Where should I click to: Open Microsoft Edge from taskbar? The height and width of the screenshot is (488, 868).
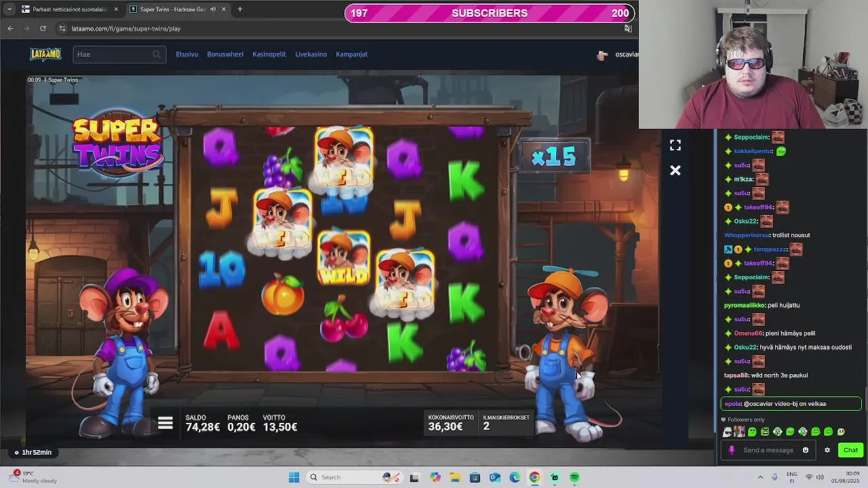click(515, 477)
